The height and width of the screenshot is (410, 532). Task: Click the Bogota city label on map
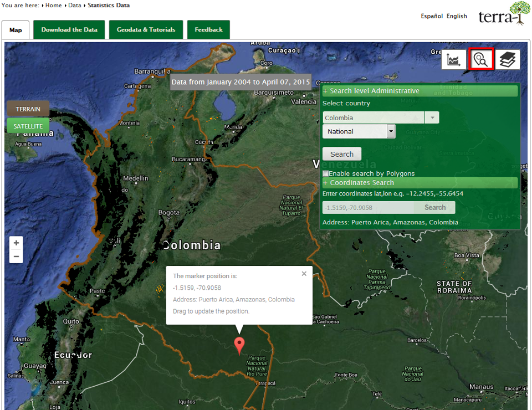168,213
